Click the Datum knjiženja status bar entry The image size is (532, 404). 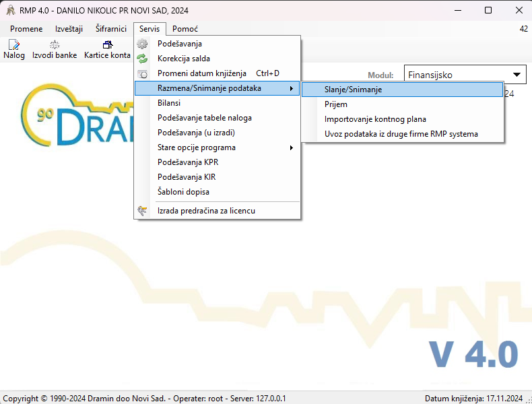pos(473,398)
